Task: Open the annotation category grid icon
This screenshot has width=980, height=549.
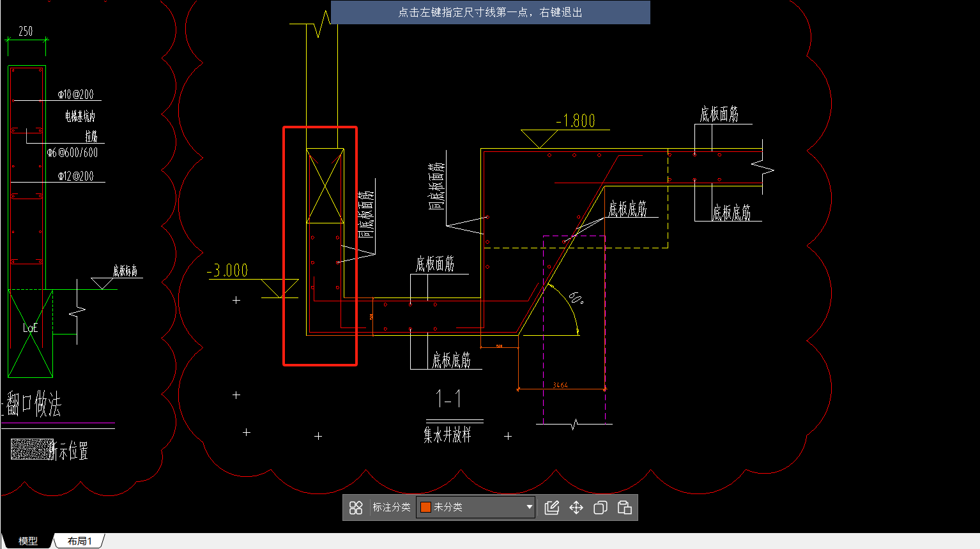Action: pos(356,508)
